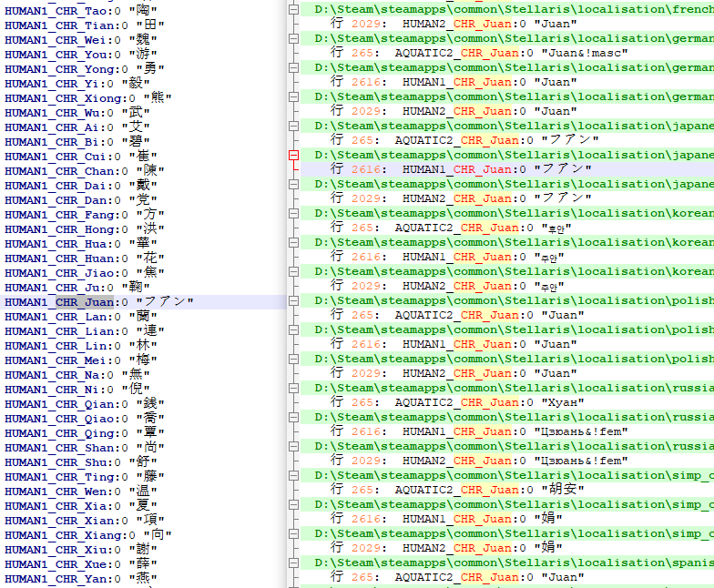Collapse the french localisation file group at top
714x588 pixels.
click(x=293, y=9)
